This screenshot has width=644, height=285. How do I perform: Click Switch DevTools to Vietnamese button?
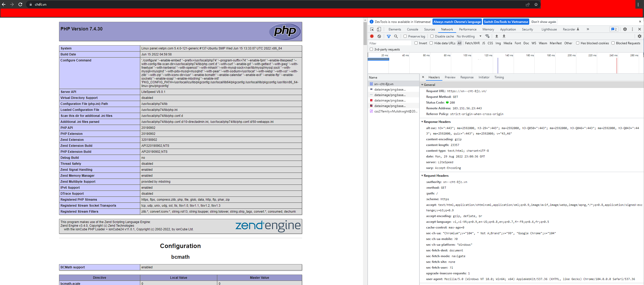point(506,22)
